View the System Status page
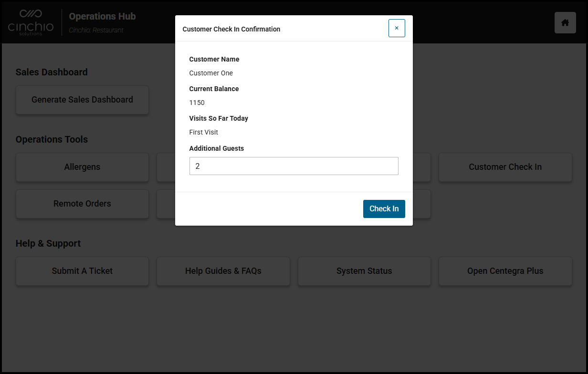Screen dimensions: 588x374 [x=364, y=271]
